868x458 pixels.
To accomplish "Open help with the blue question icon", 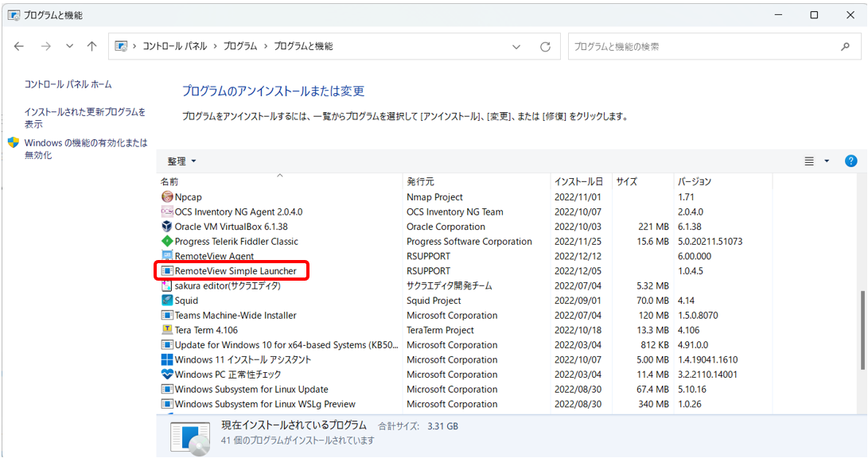I will tap(850, 161).
